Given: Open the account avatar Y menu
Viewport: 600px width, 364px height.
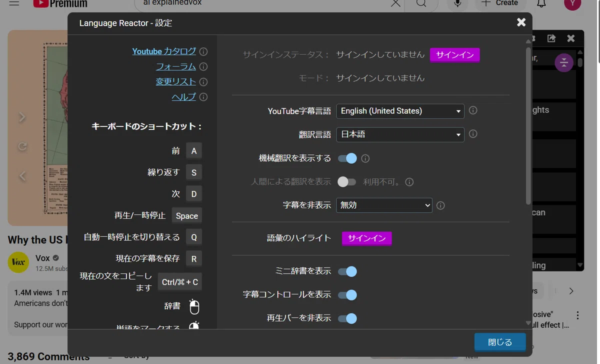Looking at the screenshot, I should tap(572, 3).
